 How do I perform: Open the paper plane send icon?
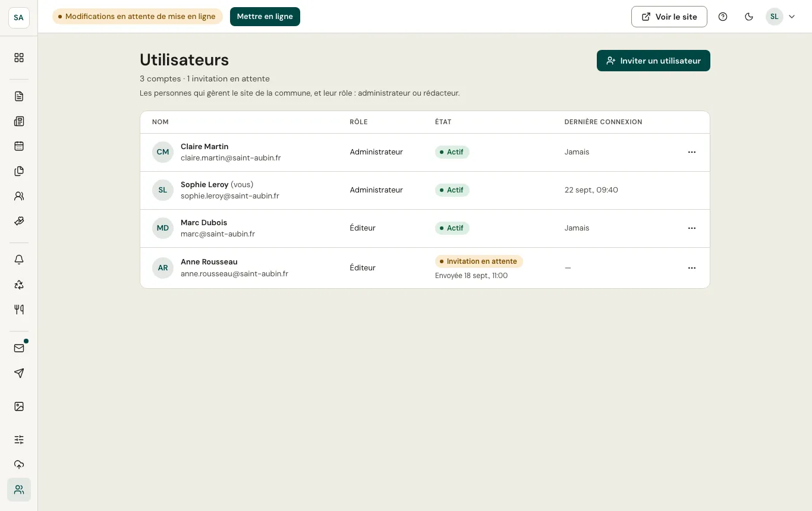(19, 373)
